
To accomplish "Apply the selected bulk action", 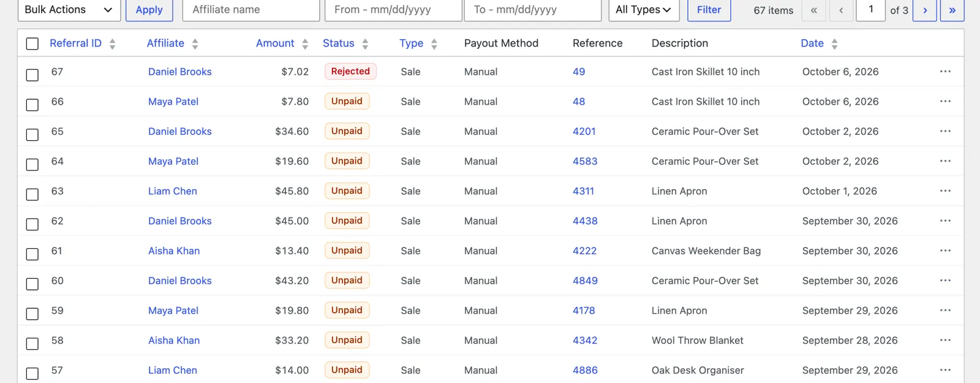I will 149,10.
